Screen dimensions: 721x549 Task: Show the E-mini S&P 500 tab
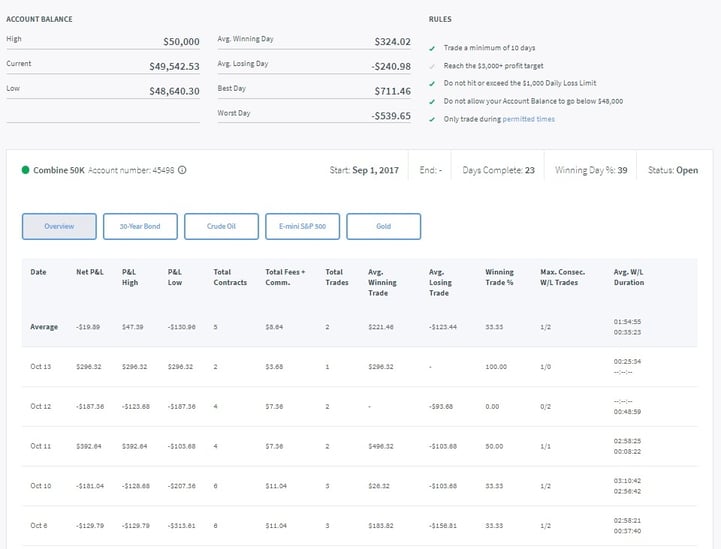tap(302, 227)
